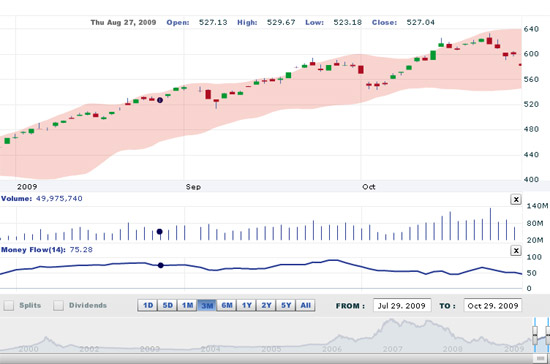550x364 pixels.
Task: Select the 3M time range
Action: click(207, 305)
